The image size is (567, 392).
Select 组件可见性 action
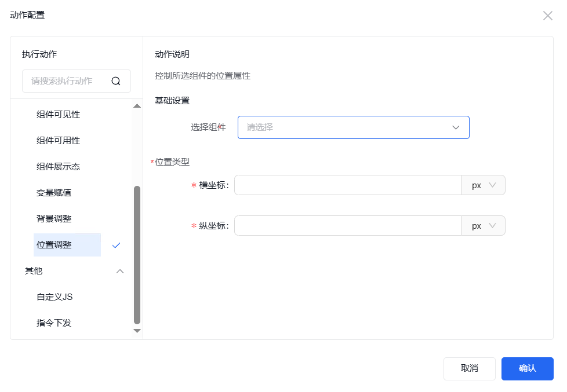pyautogui.click(x=59, y=115)
